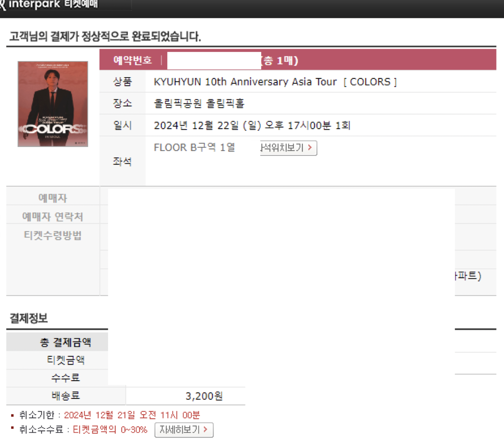The height and width of the screenshot is (441, 504).
Task: Click the venue text 올림픽공원 올림픽홀
Action: (x=199, y=103)
